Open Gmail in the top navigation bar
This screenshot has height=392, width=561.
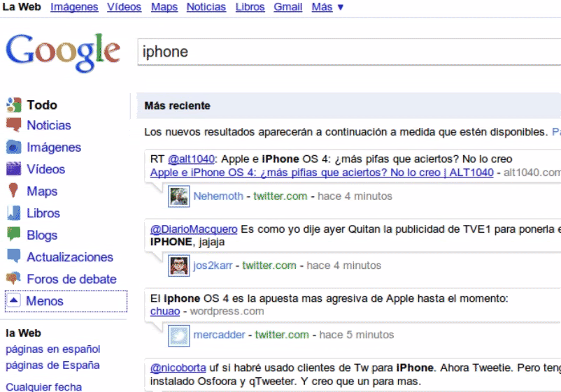[288, 7]
